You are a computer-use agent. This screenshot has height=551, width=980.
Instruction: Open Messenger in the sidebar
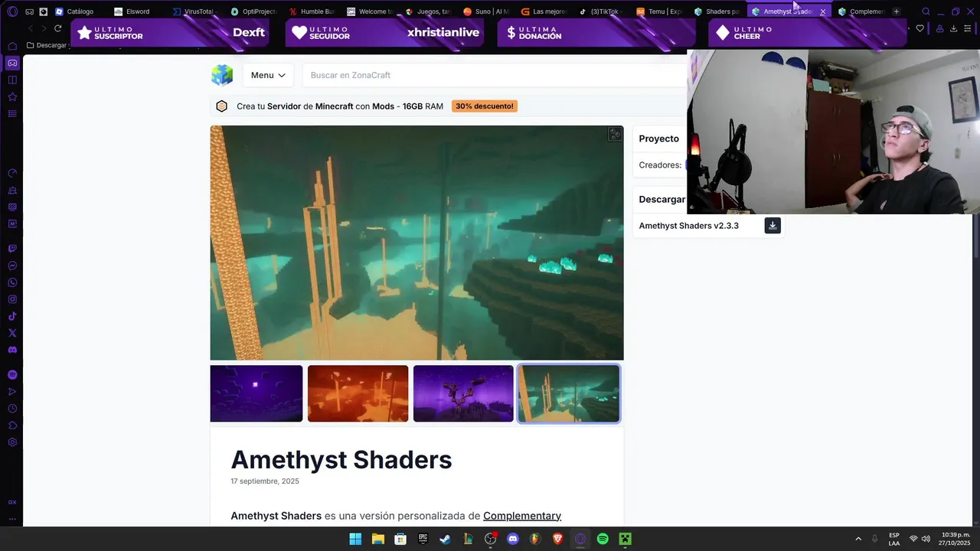tap(12, 266)
